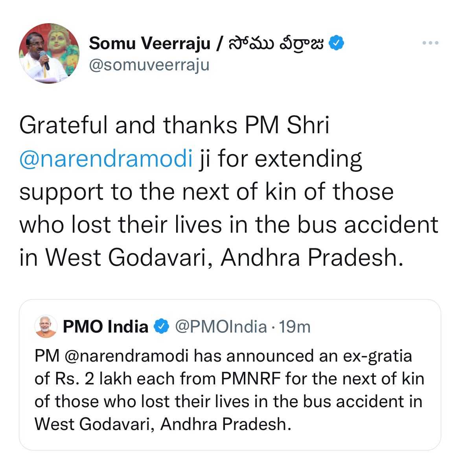Click PMO India's circular avatar
The width and height of the screenshot is (460, 476).
(x=45, y=325)
